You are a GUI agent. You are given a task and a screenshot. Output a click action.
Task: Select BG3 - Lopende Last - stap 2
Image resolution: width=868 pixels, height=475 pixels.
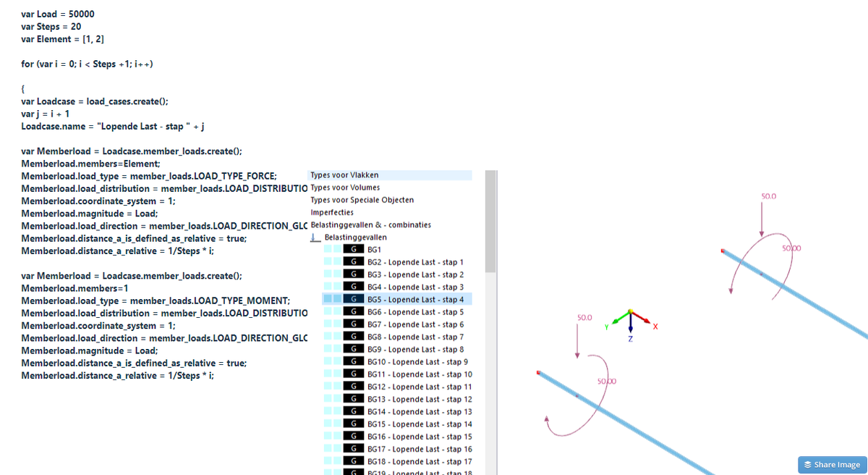[416, 274]
